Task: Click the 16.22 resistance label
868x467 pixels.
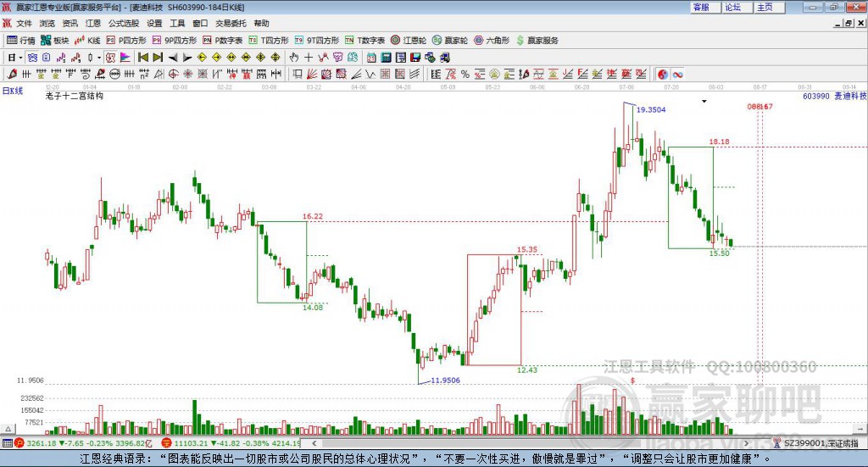Action: [313, 216]
